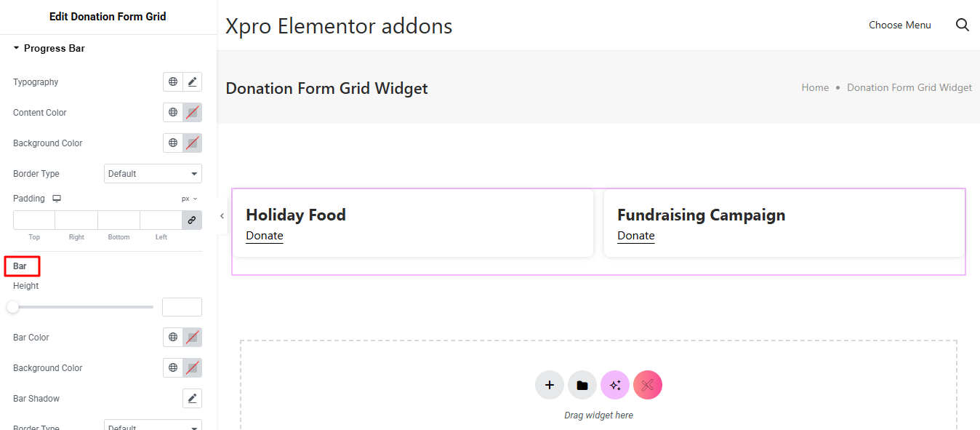Viewport: 980px width, 430px height.
Task: Click the AI sparkle builder icon
Action: click(x=615, y=385)
